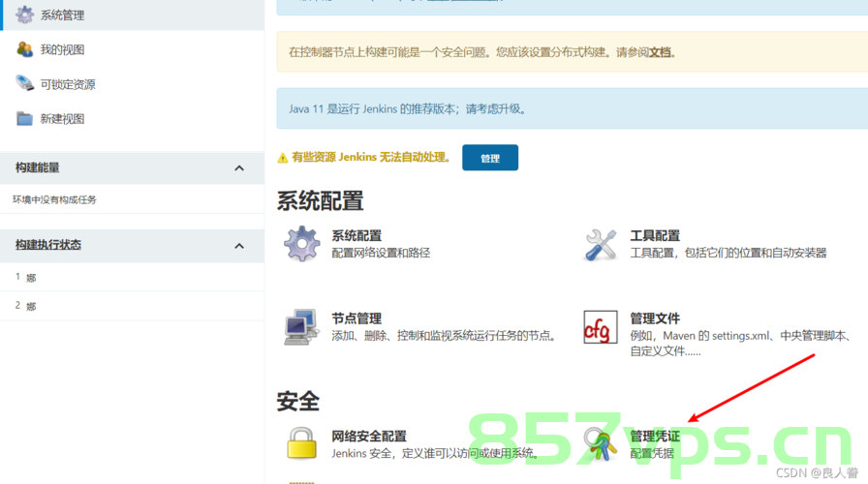Click the 系统配置 gear icon
This screenshot has width=868, height=484.
pos(301,243)
